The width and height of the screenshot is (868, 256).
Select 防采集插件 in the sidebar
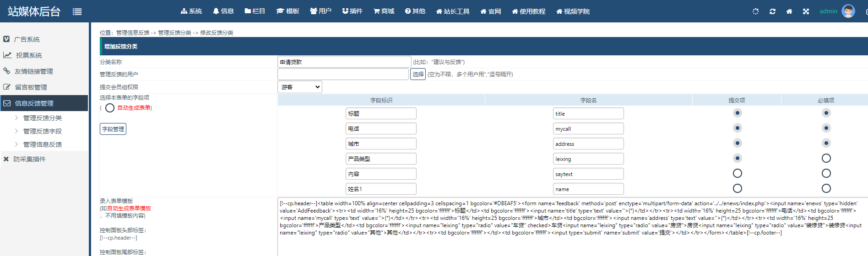(29, 159)
